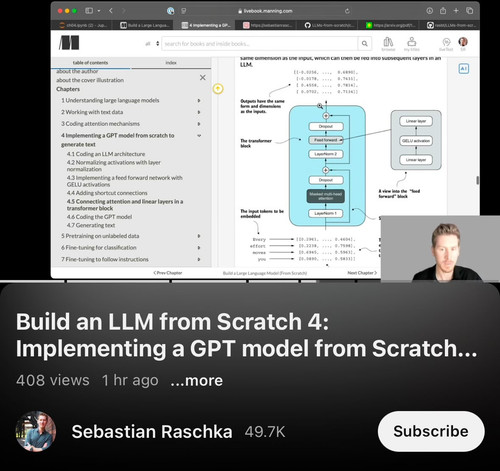
Task: Switch to the https://sebastianrasc... tab
Action: click(268, 25)
